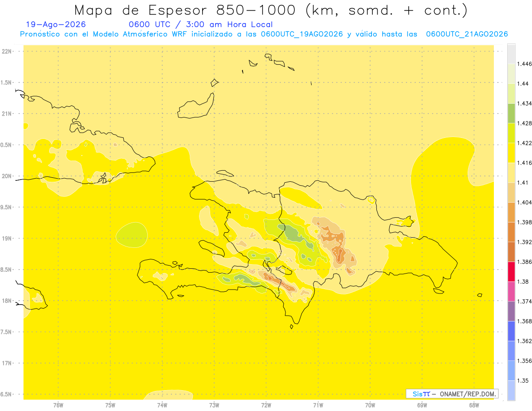Click the longitude label "75W"
The width and height of the screenshot is (532, 411).
110,405
